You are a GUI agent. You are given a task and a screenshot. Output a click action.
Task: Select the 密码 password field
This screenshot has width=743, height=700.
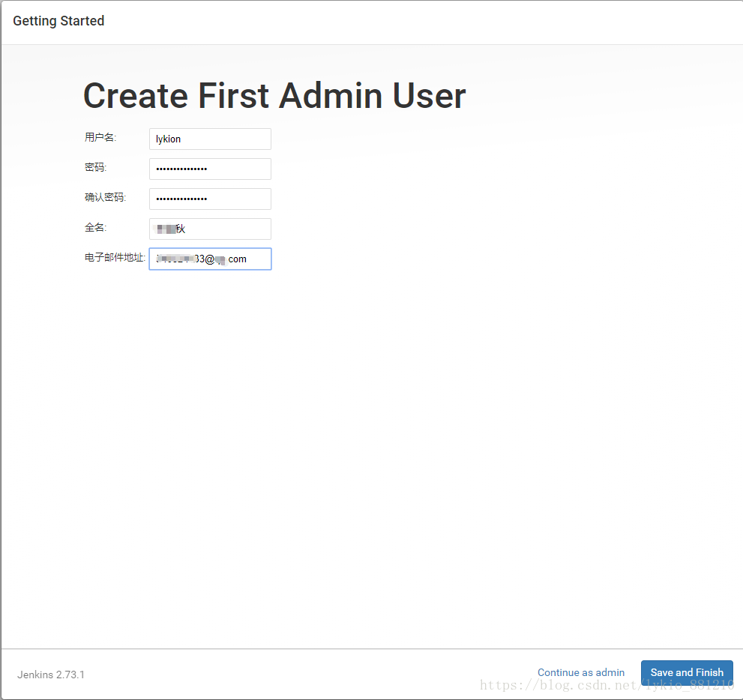[209, 169]
